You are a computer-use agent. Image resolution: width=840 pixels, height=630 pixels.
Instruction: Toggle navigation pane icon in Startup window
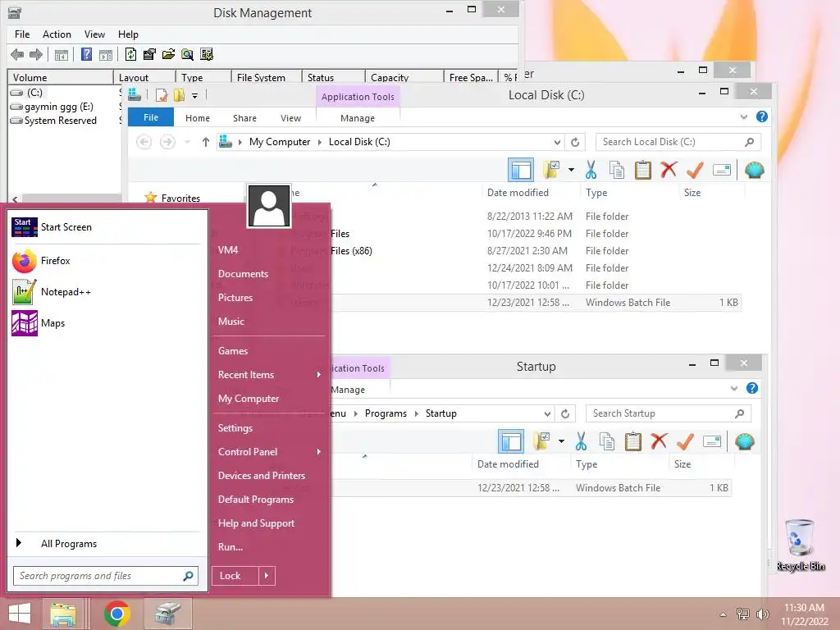coord(511,442)
